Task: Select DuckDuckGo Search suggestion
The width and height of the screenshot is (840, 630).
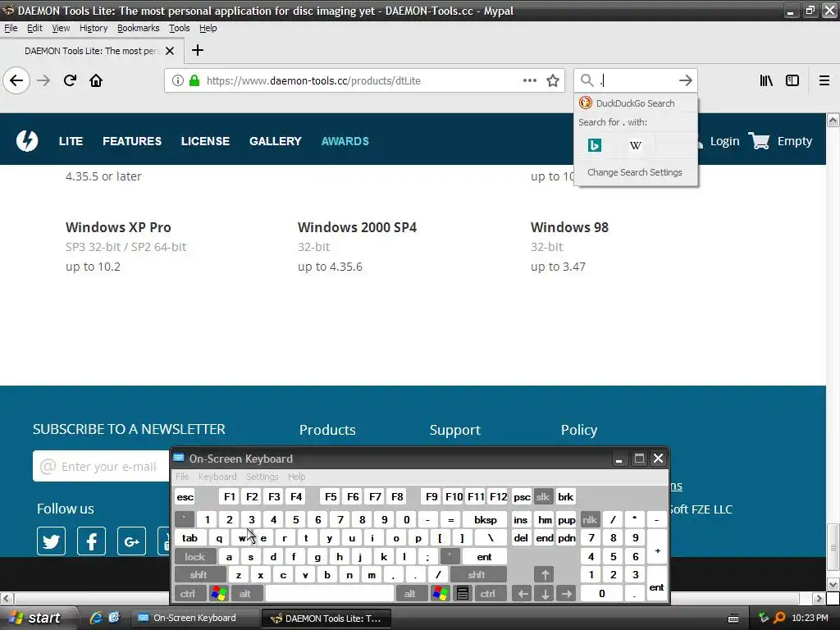Action: pos(636,103)
